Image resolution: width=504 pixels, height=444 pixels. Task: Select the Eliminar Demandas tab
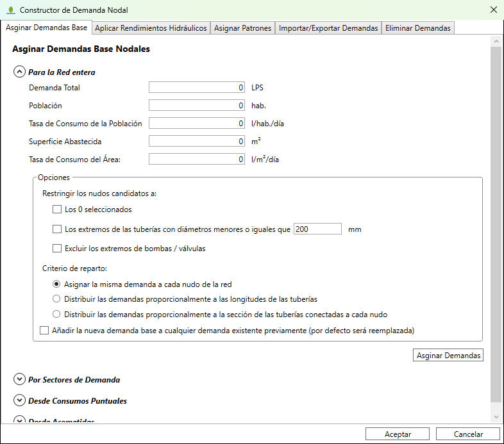418,28
